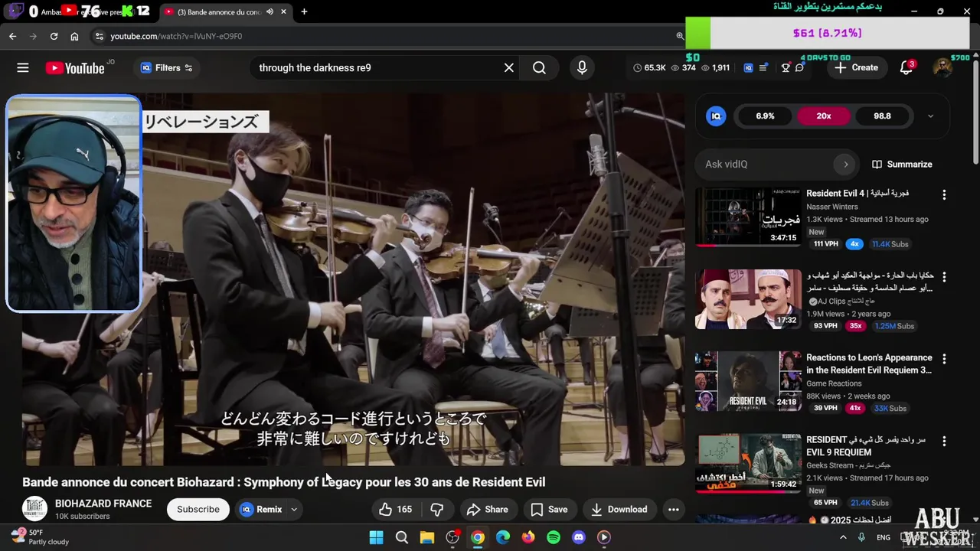Open more actions three-dot menu under video
The image size is (980, 551).
click(x=674, y=510)
